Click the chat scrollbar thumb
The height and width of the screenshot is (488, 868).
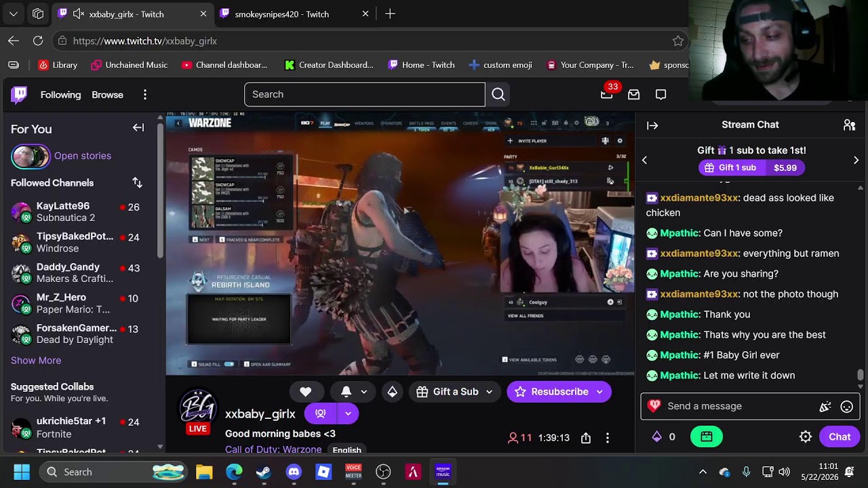pos(861,375)
